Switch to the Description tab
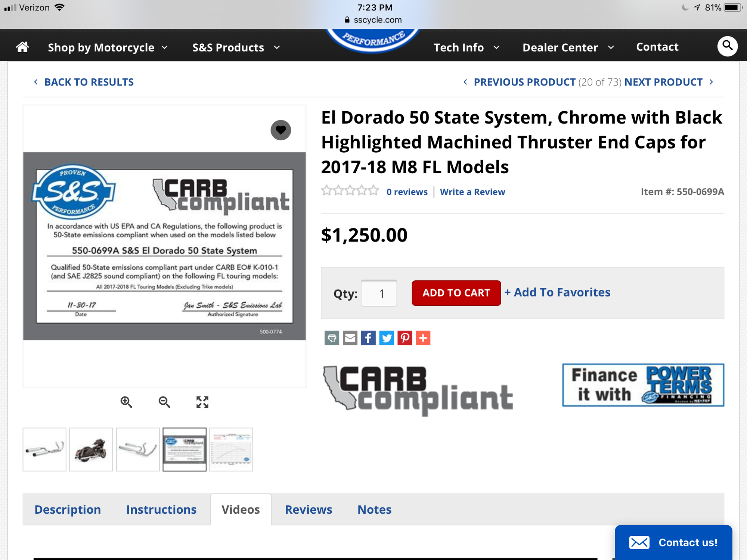The image size is (747, 560). pos(68,510)
